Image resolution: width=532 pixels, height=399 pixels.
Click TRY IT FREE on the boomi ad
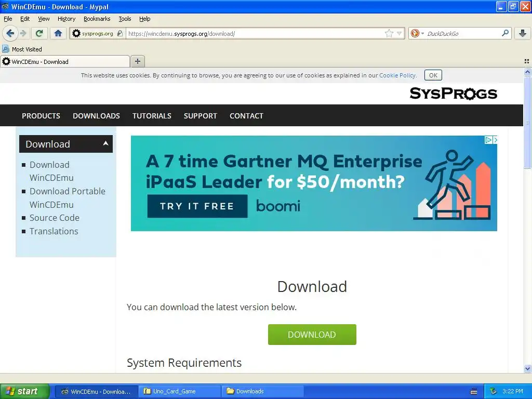click(197, 206)
